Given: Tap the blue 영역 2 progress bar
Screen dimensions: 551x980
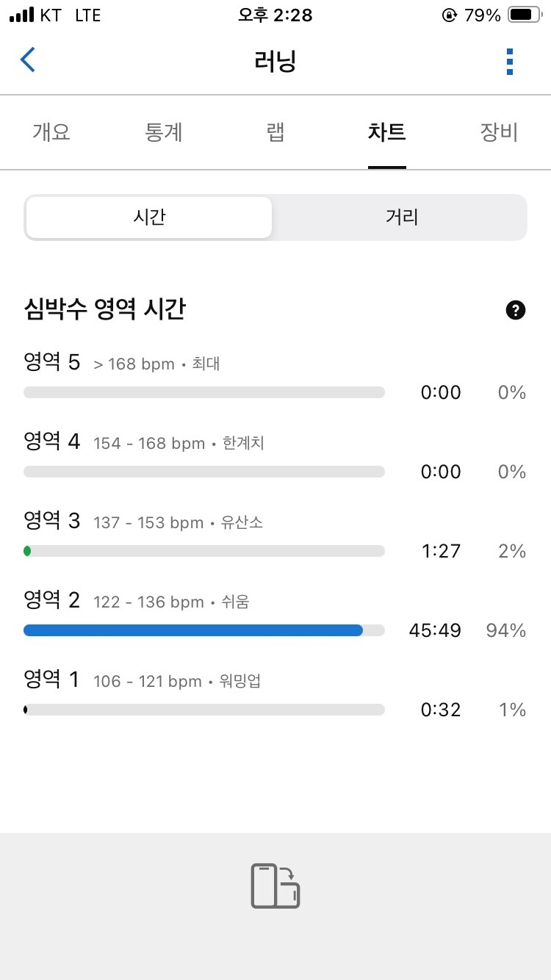Looking at the screenshot, I should 193,630.
